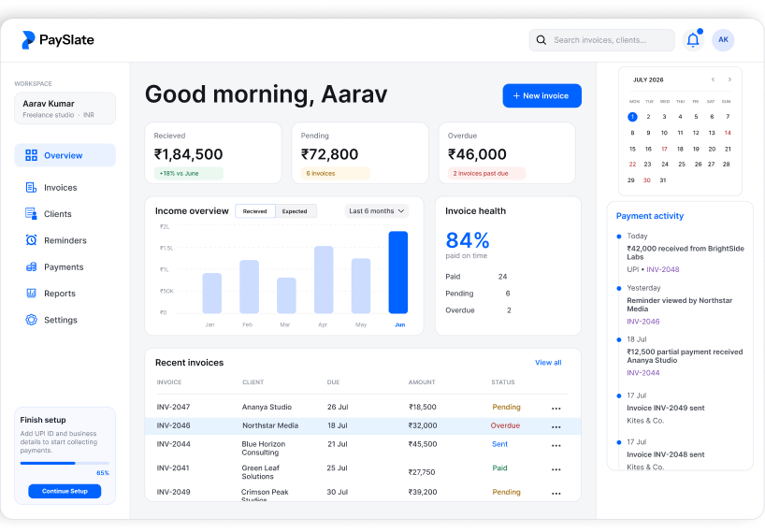Click Continue Setup button
Viewport: 765px width, 532px height.
[x=65, y=491]
